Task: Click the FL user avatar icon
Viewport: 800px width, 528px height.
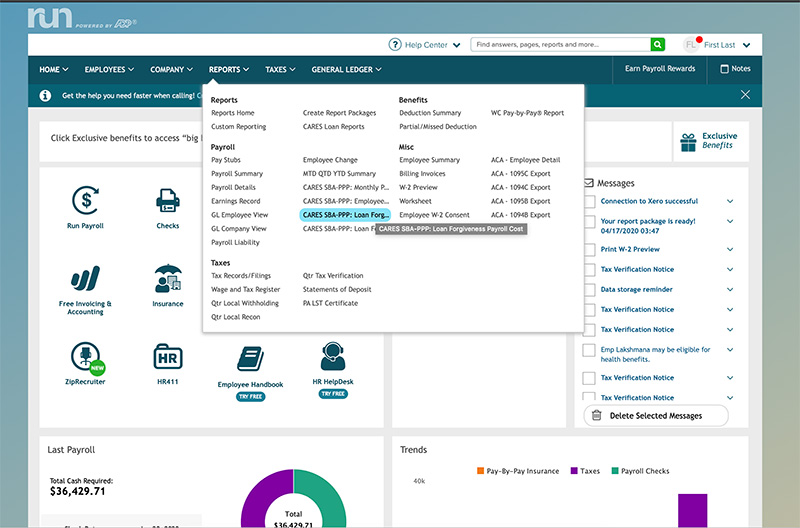Action: coord(691,45)
